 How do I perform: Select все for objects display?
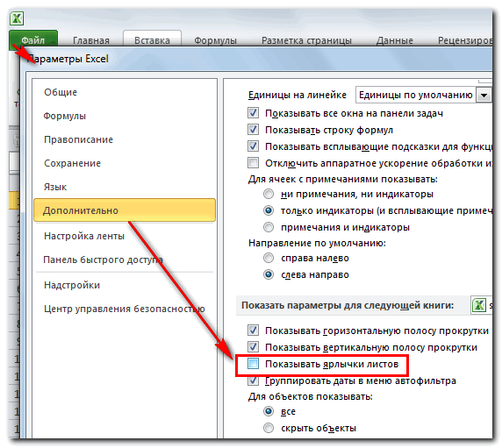(x=269, y=411)
